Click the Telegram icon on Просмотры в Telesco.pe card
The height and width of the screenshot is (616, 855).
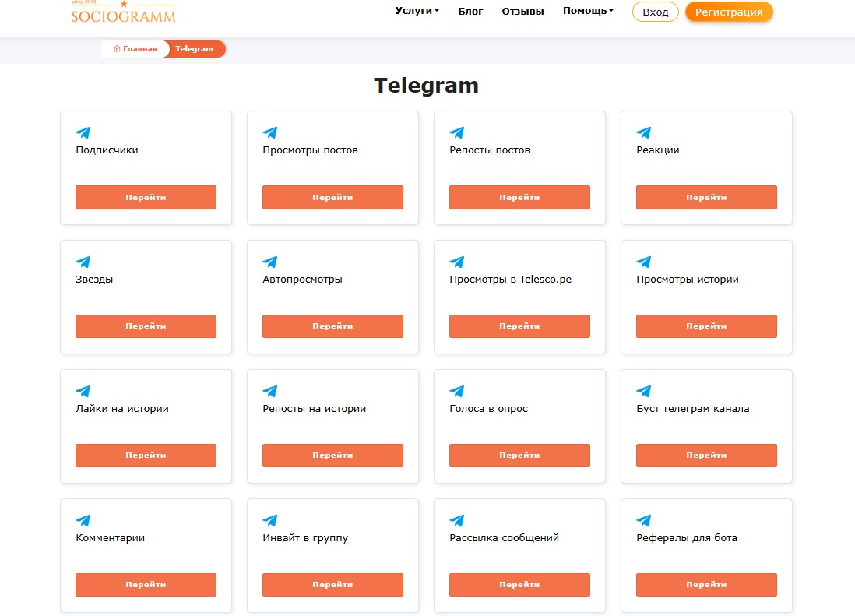pyautogui.click(x=457, y=262)
